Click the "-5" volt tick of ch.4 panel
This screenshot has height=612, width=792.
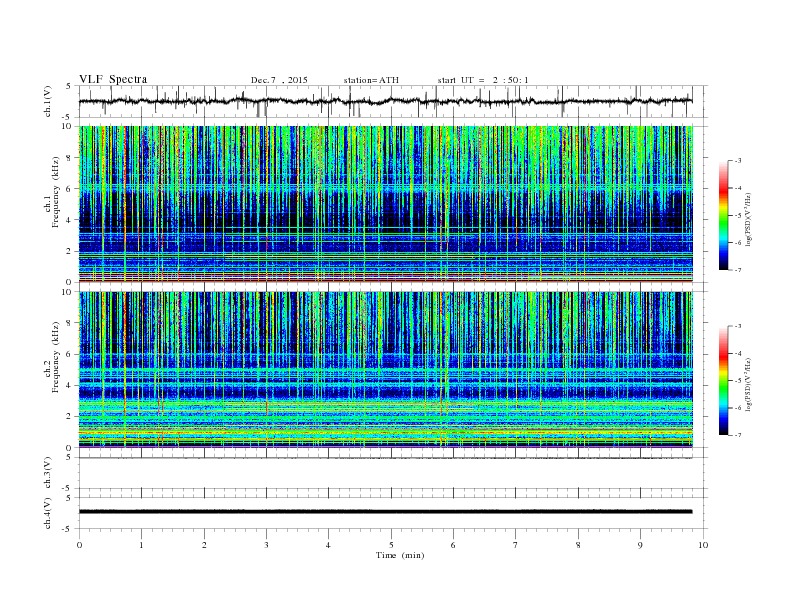[x=68, y=529]
